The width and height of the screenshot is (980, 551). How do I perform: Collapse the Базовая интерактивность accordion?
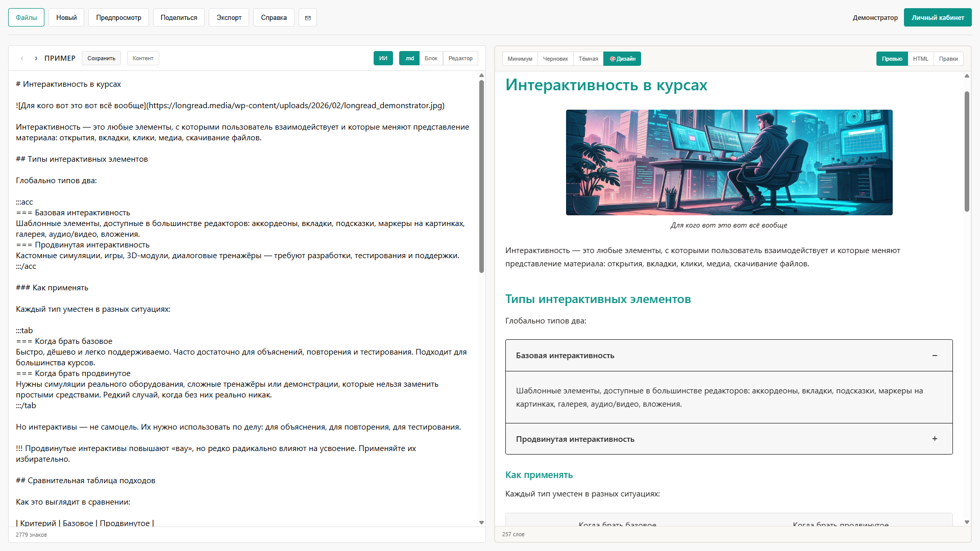coord(934,356)
